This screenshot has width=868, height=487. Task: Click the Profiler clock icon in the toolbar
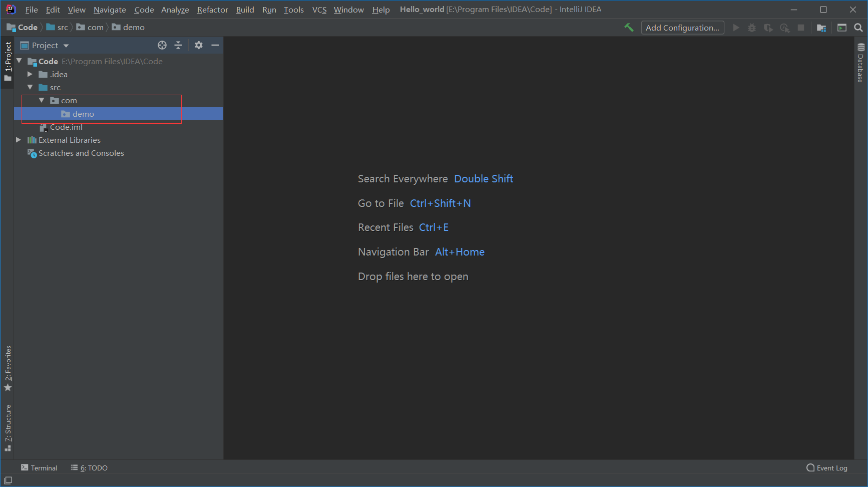(x=784, y=28)
